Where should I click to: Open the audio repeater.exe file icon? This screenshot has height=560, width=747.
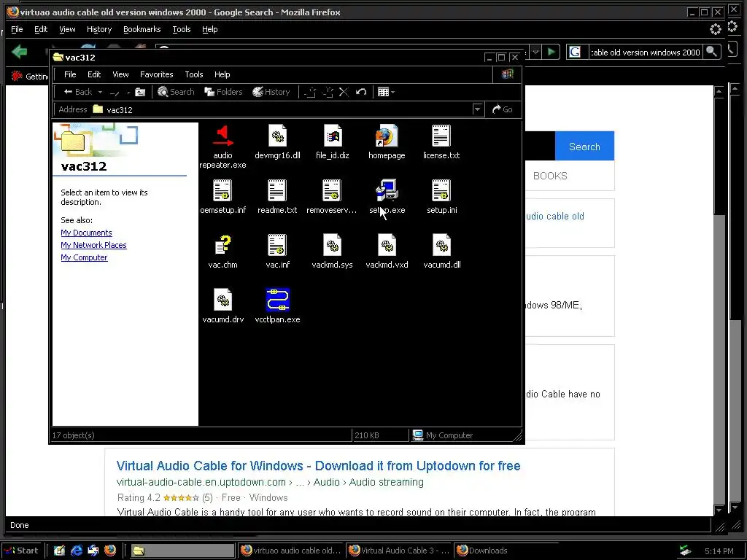222,136
